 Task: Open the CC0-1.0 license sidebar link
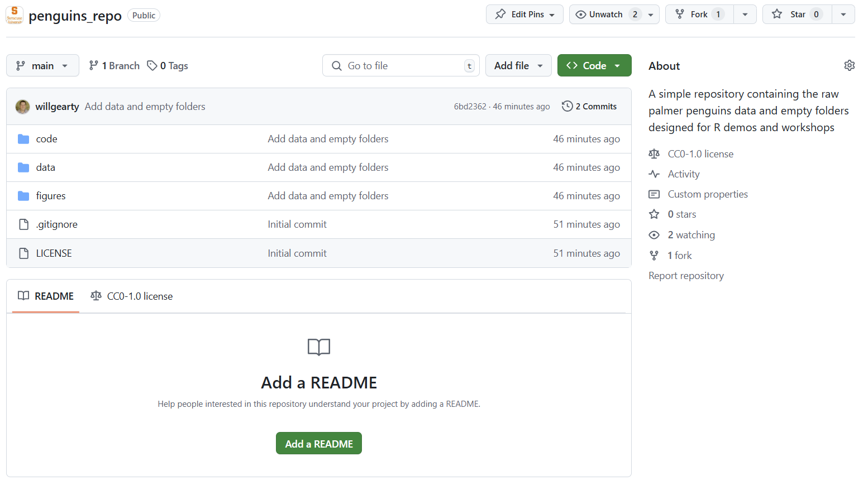[700, 154]
